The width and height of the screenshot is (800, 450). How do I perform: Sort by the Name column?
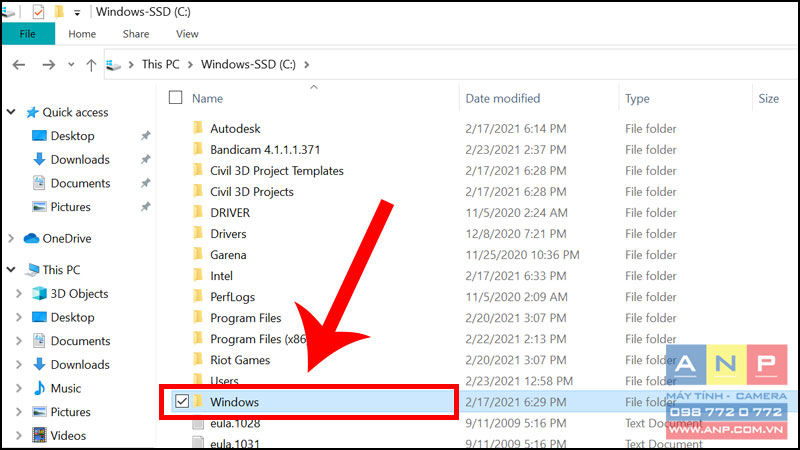pyautogui.click(x=207, y=98)
